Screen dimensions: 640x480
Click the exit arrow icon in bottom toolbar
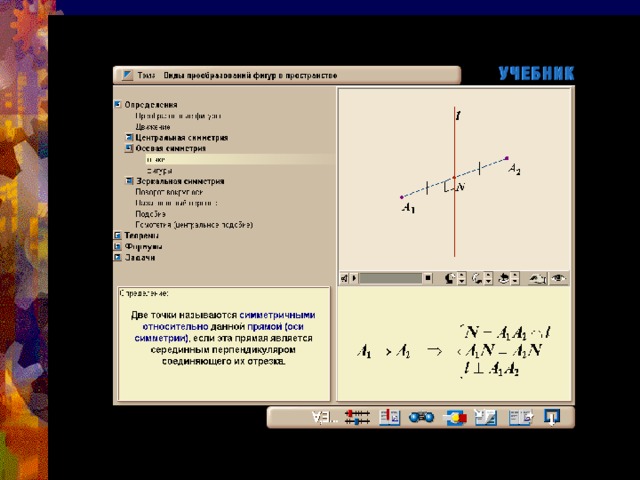point(552,417)
